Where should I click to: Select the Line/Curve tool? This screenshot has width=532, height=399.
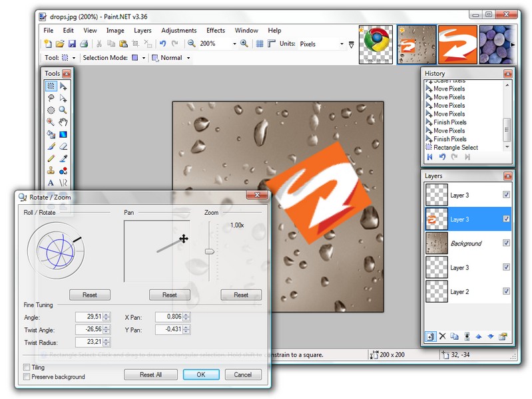tap(63, 183)
